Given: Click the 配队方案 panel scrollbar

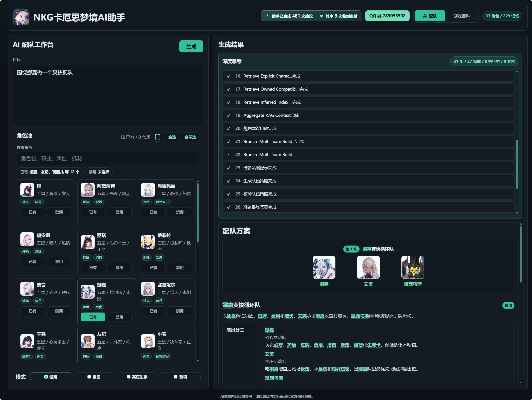Looking at the screenshot, I should (x=520, y=254).
